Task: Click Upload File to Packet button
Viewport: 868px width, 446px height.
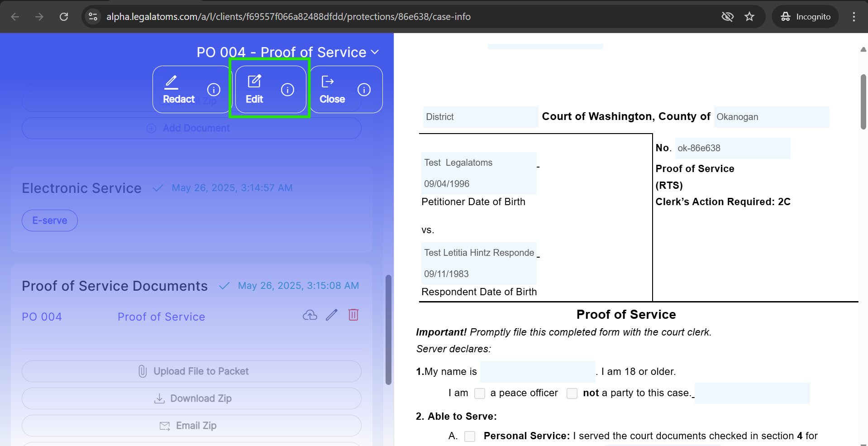Action: point(191,371)
